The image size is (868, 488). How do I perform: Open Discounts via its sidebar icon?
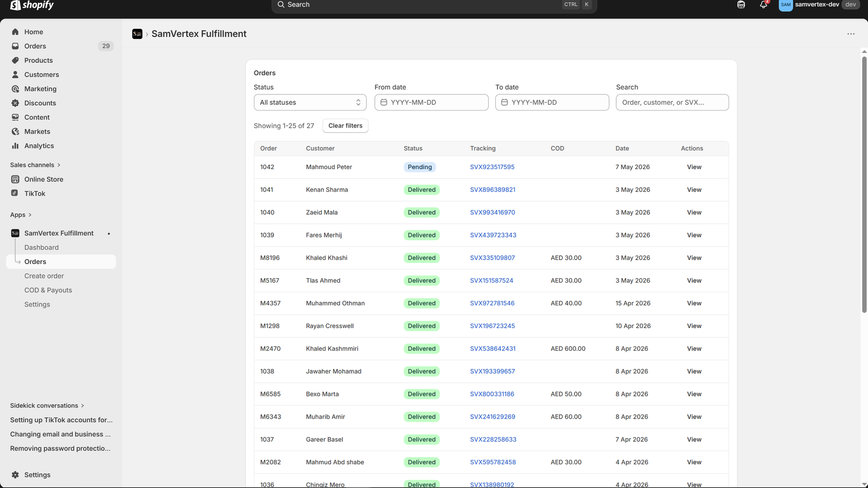[15, 103]
